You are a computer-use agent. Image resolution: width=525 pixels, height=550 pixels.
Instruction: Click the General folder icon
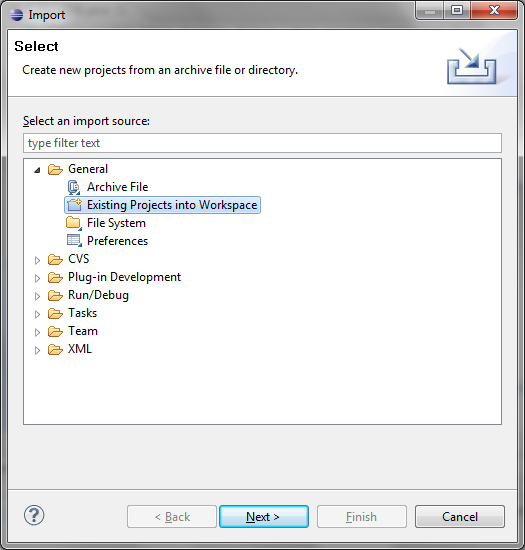[55, 169]
